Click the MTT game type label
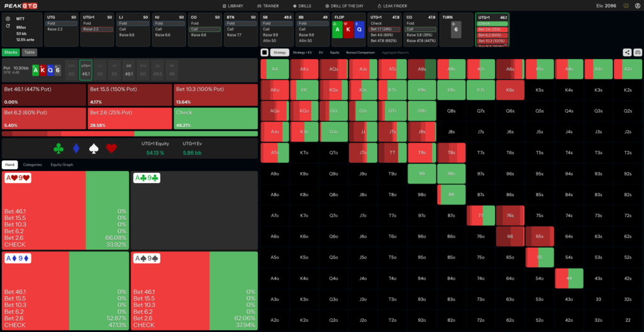This screenshot has width=644, height=332. pos(20,19)
